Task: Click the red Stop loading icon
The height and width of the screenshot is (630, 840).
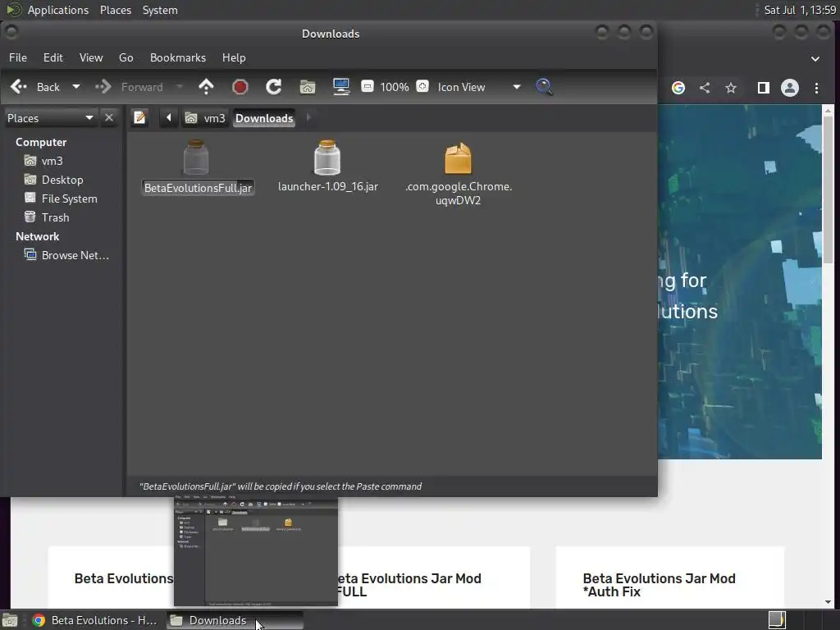Action: tap(240, 87)
